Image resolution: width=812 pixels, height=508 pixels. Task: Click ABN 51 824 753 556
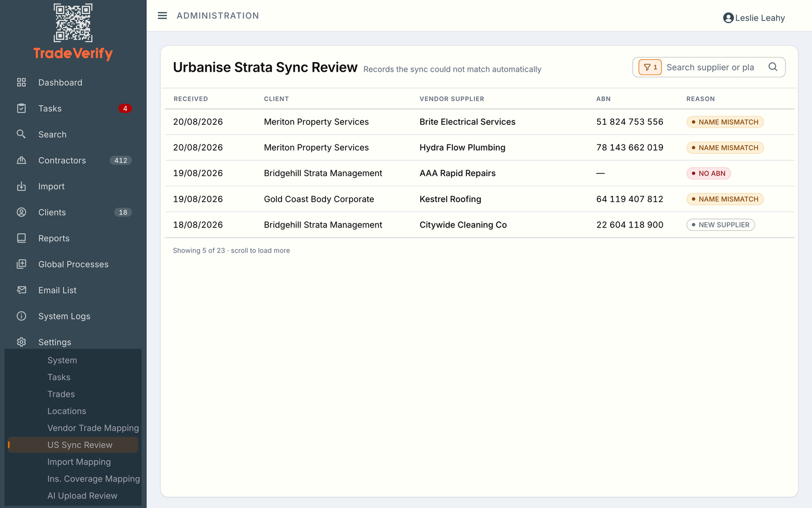(x=630, y=122)
